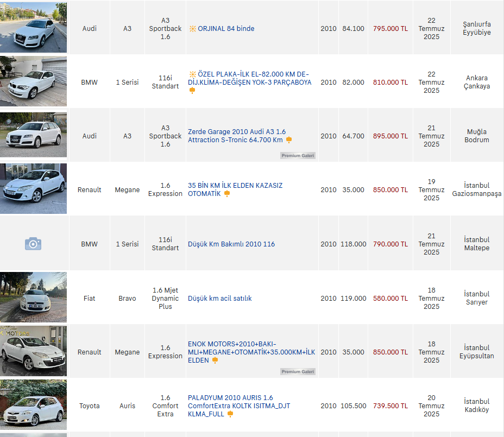Click the Auris model cell
The width and height of the screenshot is (504, 437).
click(x=127, y=406)
